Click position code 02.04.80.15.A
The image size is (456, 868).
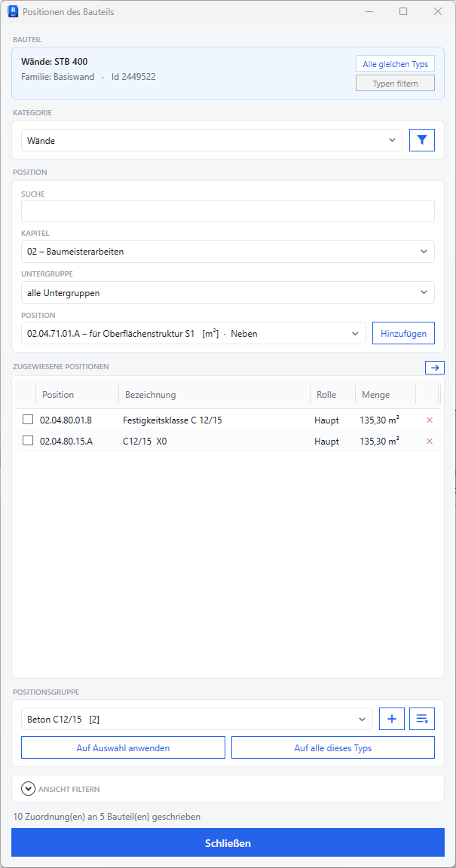coord(66,442)
